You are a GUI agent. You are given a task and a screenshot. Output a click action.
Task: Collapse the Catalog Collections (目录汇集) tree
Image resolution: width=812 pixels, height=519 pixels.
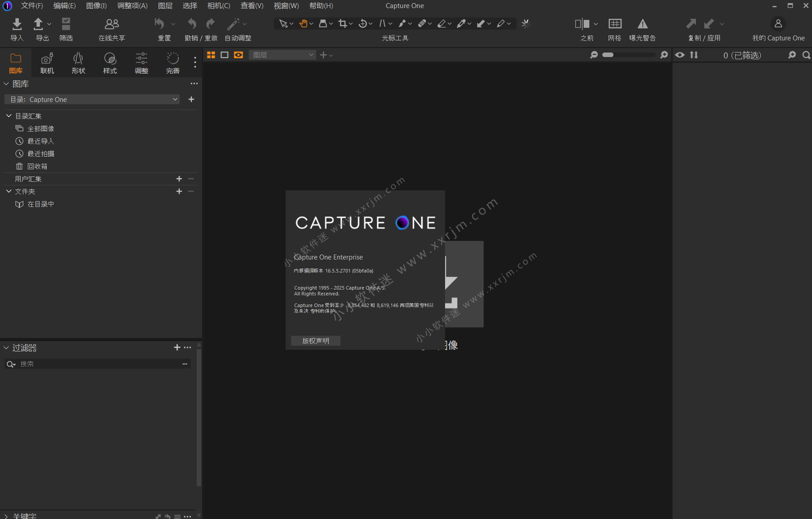[9, 116]
